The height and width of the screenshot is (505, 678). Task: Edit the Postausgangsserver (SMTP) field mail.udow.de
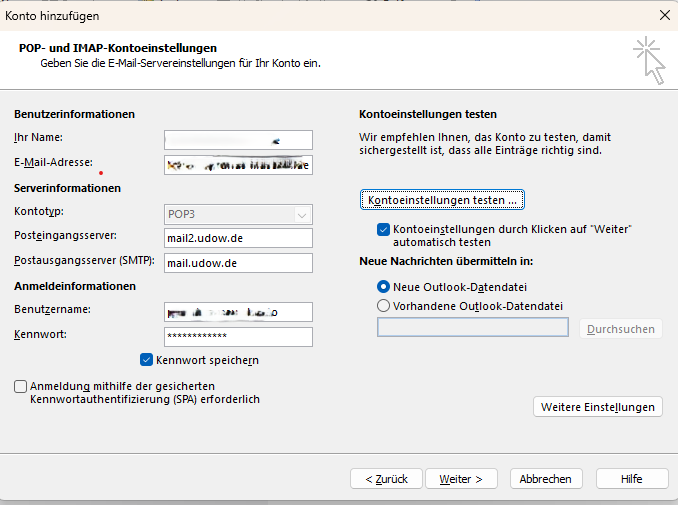click(x=238, y=263)
